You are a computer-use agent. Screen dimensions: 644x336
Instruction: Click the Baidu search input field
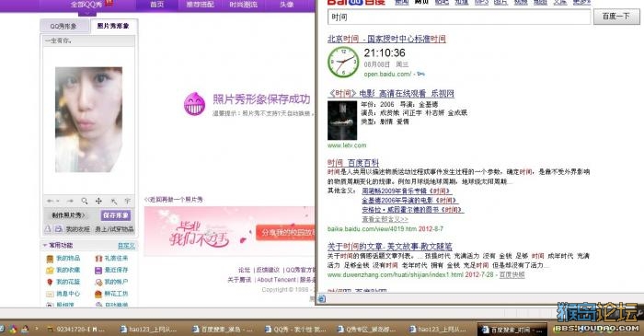click(459, 17)
